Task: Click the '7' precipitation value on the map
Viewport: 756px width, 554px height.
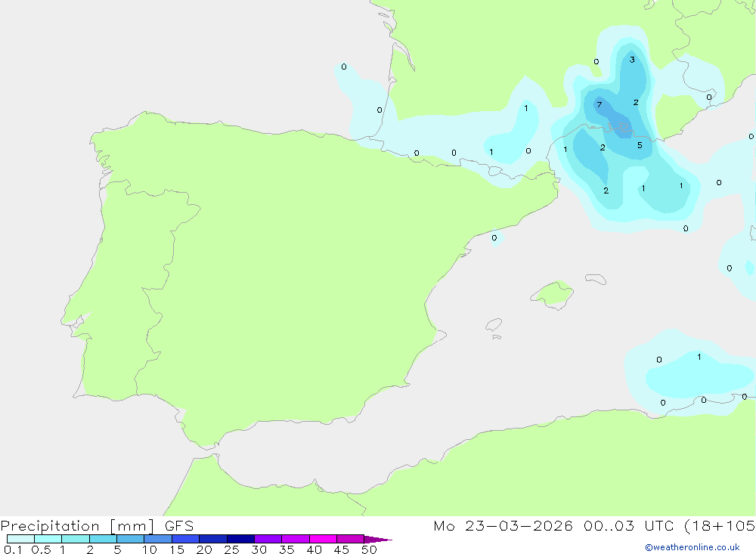Action: pos(600,104)
